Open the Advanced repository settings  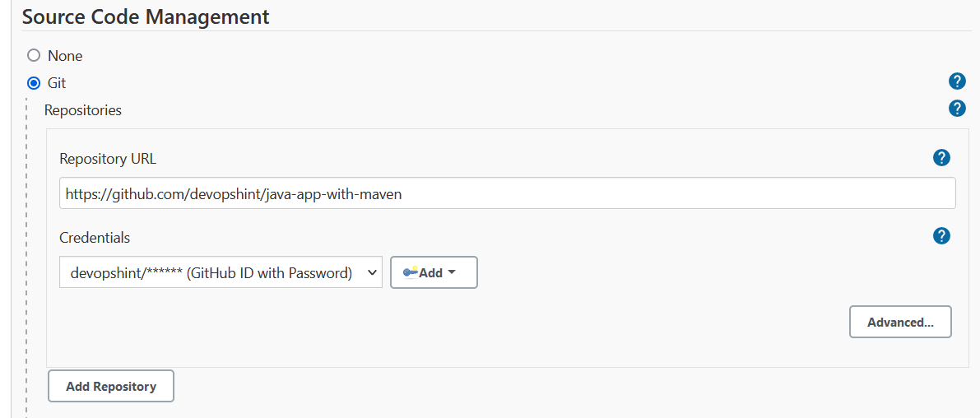click(900, 323)
